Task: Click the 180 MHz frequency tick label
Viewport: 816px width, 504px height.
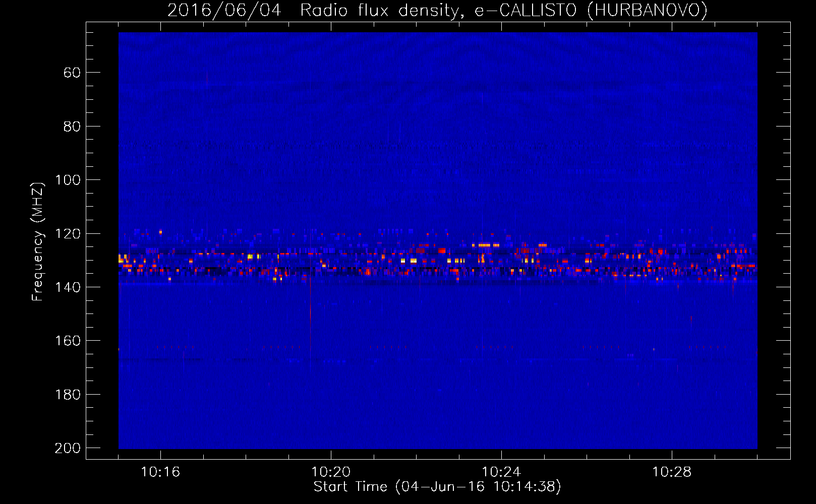Action: [x=68, y=395]
